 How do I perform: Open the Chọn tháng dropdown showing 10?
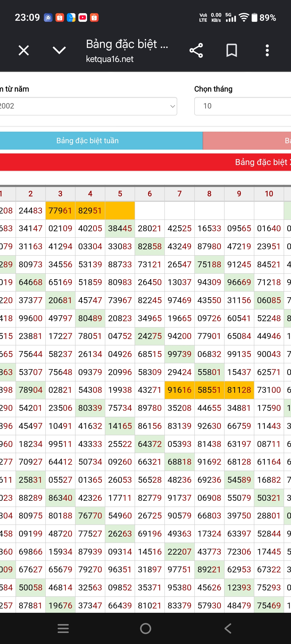click(242, 106)
